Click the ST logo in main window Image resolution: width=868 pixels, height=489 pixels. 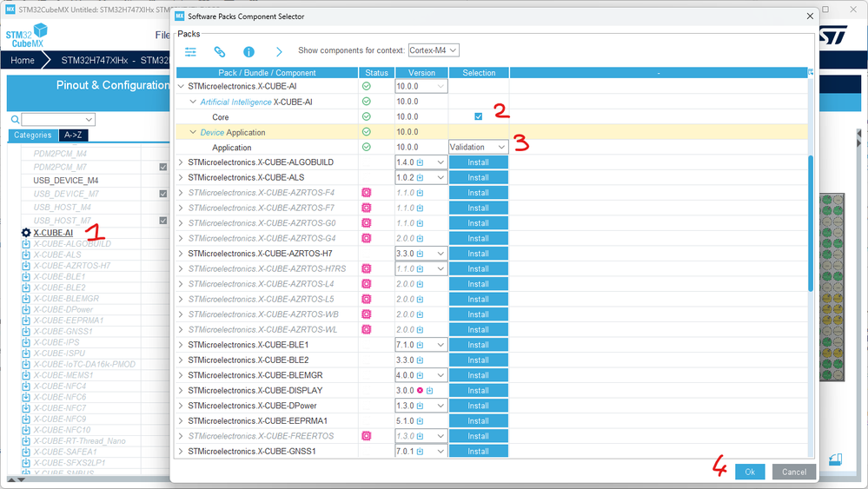pyautogui.click(x=832, y=36)
